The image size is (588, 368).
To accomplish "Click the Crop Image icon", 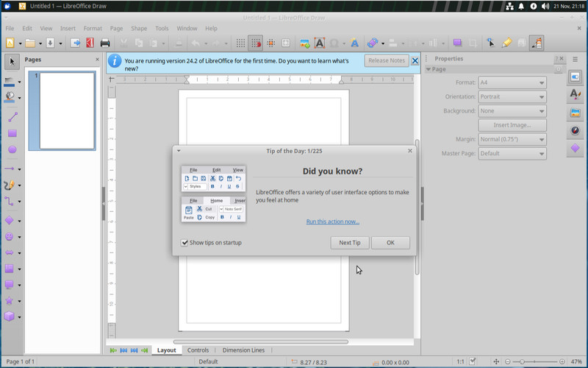I will (473, 43).
